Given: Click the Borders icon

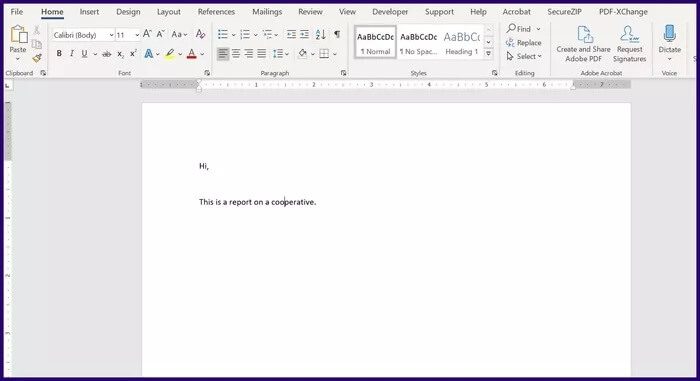Looking at the screenshot, I should click(x=325, y=54).
